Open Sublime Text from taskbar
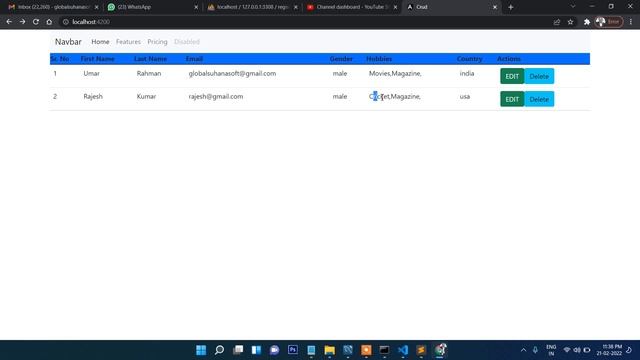This screenshot has width=640, height=360. [x=421, y=350]
